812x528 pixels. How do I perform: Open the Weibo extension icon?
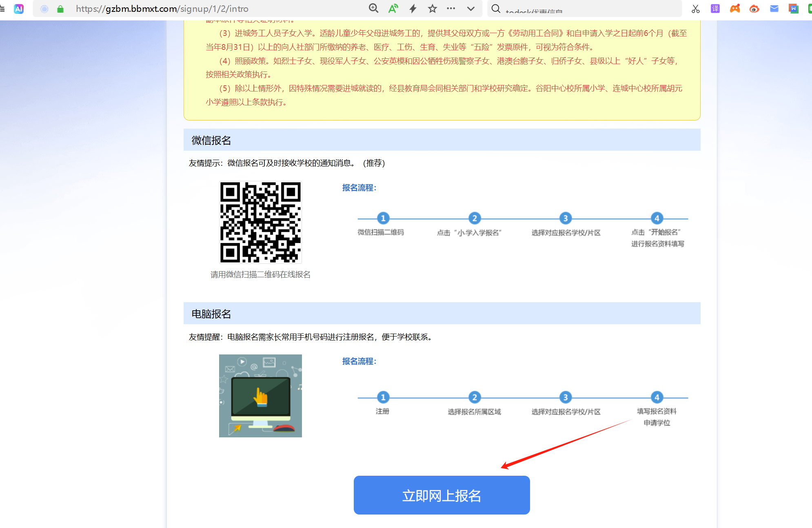754,9
